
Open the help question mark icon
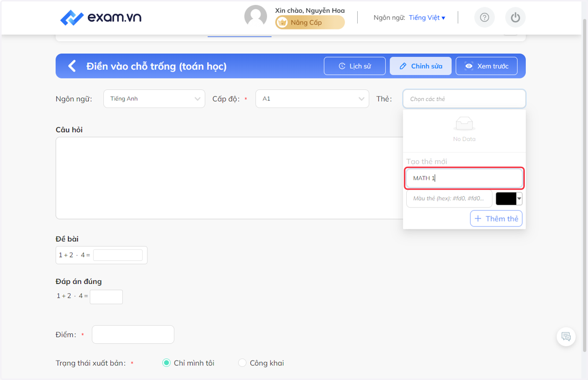click(485, 18)
